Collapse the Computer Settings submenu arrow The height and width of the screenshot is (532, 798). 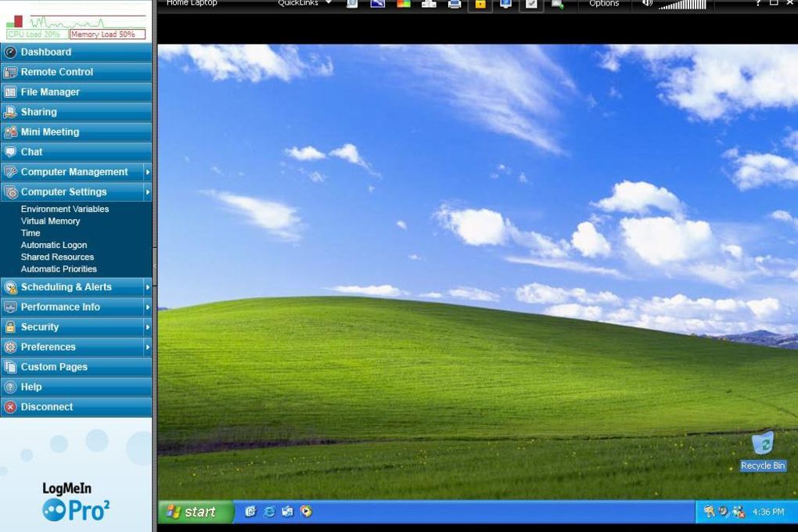click(148, 192)
